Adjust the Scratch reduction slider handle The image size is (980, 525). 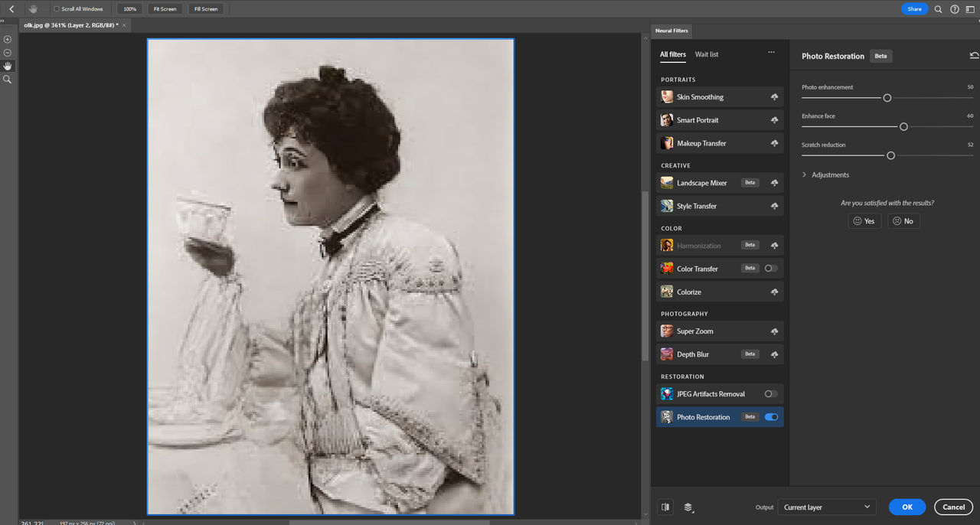[890, 155]
